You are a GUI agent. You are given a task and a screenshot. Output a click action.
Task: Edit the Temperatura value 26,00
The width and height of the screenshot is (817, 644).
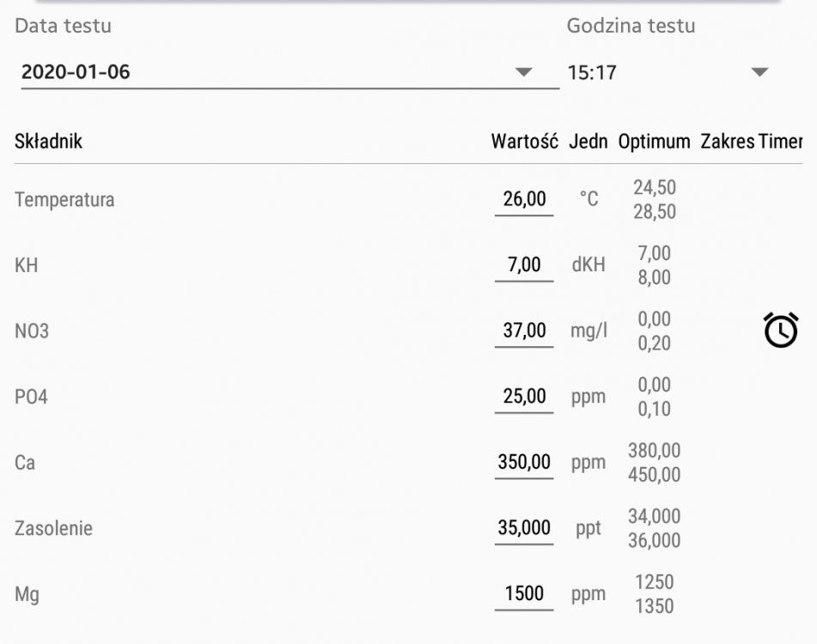[524, 199]
